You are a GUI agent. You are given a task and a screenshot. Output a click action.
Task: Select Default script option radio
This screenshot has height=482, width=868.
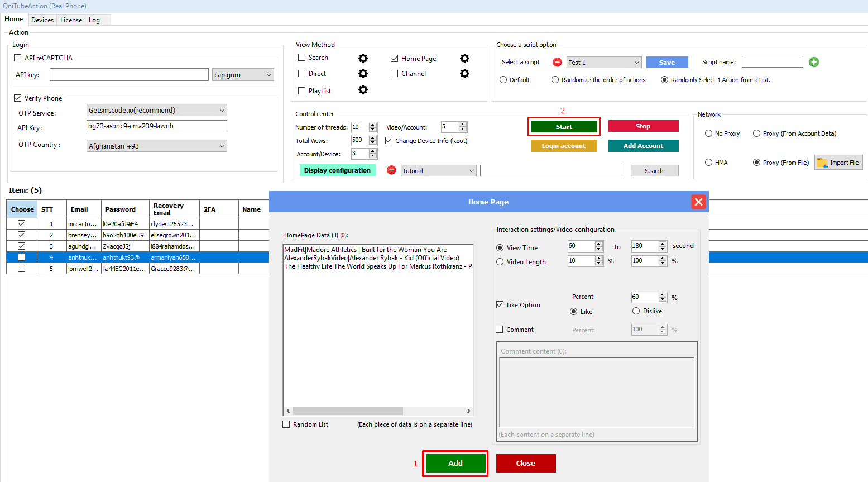503,80
